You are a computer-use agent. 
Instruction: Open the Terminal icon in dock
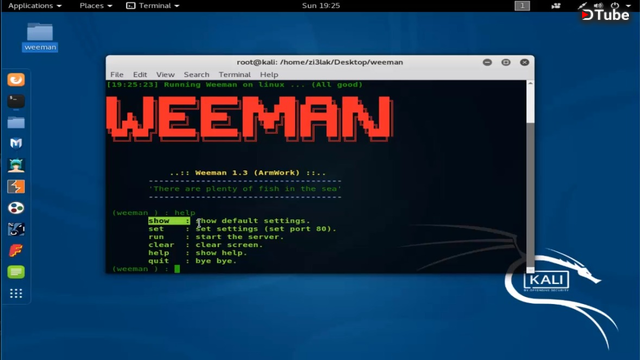click(x=16, y=101)
